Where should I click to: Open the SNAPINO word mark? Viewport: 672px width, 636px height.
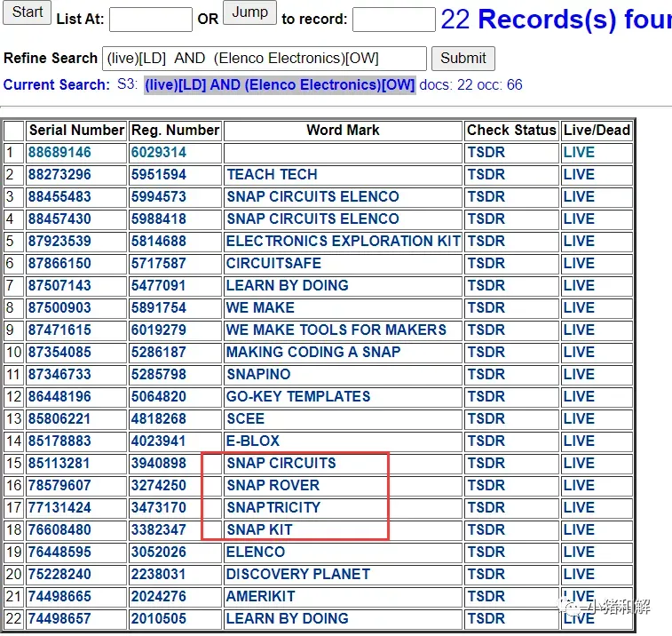[x=258, y=374]
